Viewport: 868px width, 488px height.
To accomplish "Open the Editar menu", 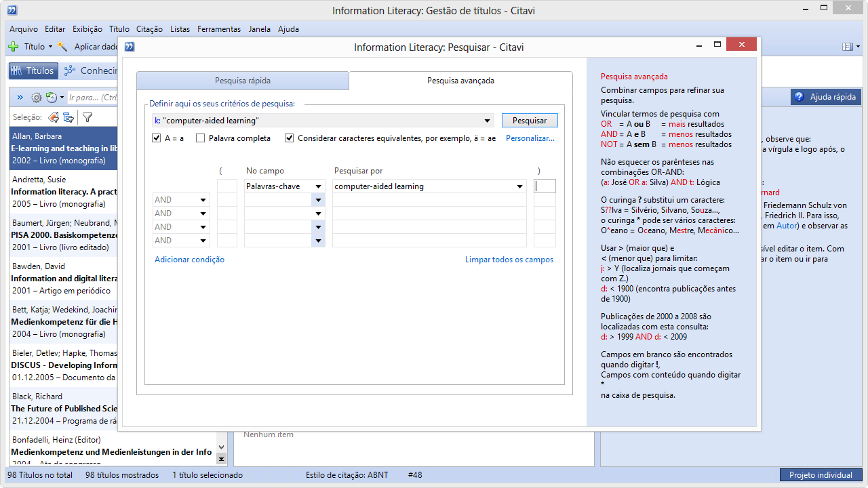I will point(55,29).
